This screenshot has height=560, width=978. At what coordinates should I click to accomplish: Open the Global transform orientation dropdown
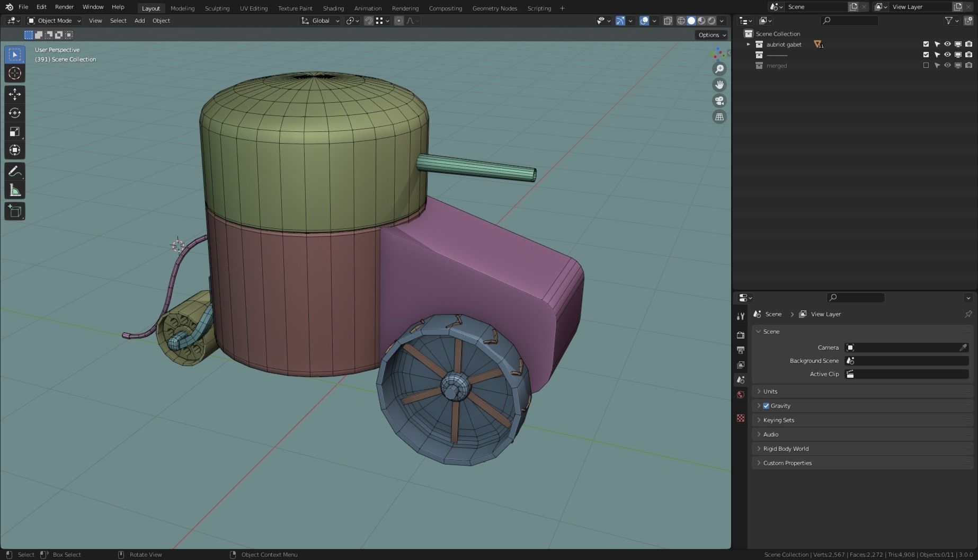pyautogui.click(x=321, y=21)
